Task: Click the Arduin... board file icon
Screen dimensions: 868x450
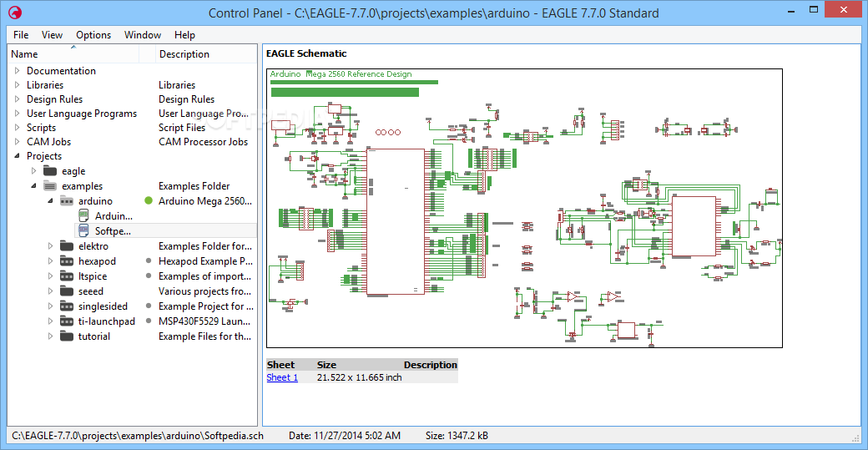Action: click(83, 215)
